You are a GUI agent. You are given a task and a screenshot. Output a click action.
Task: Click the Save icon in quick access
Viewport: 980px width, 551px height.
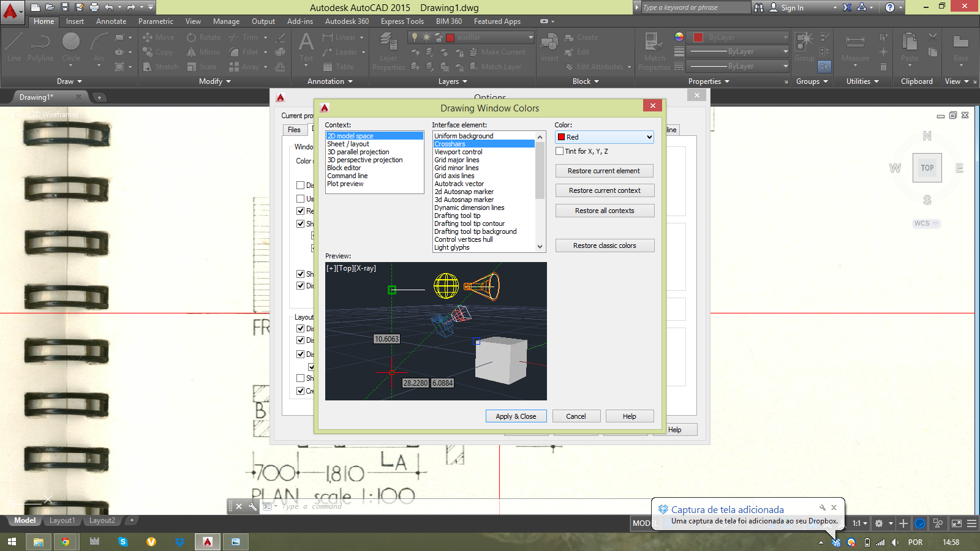pyautogui.click(x=65, y=7)
